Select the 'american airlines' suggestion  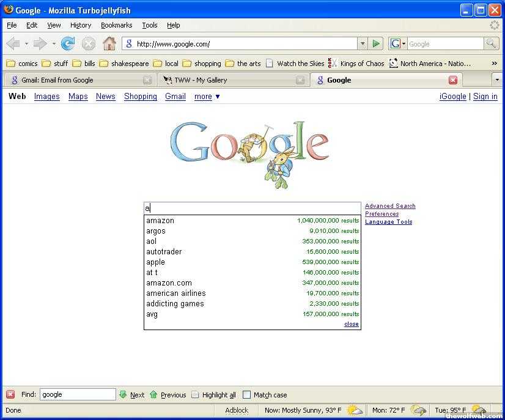176,293
